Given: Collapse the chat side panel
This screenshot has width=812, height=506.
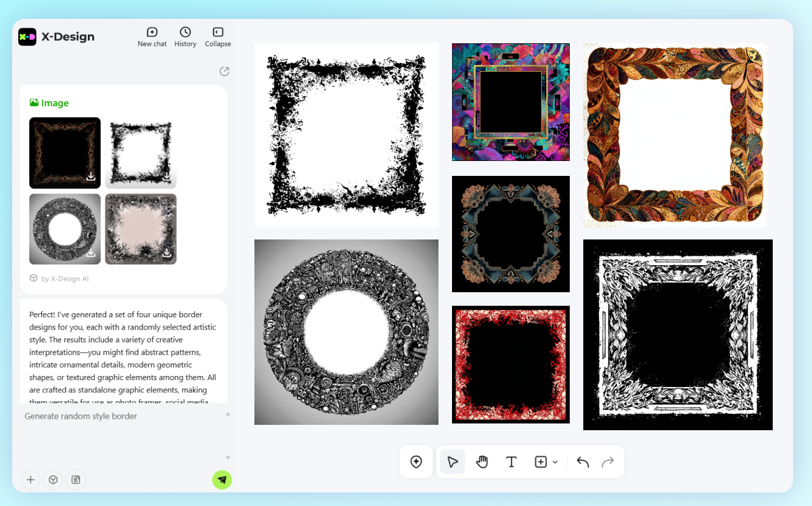Looking at the screenshot, I should (x=218, y=37).
